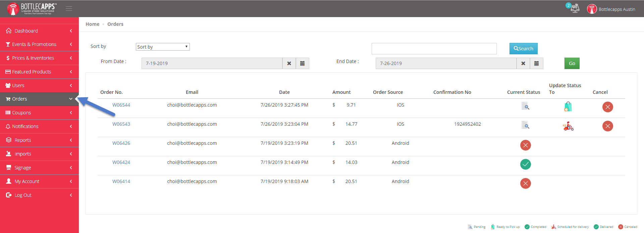Open order W06426 link
The image size is (644, 233).
(121, 143)
